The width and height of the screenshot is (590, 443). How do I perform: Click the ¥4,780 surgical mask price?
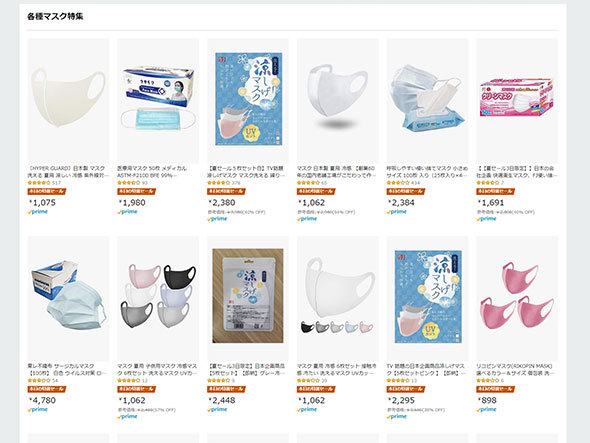[x=43, y=400]
